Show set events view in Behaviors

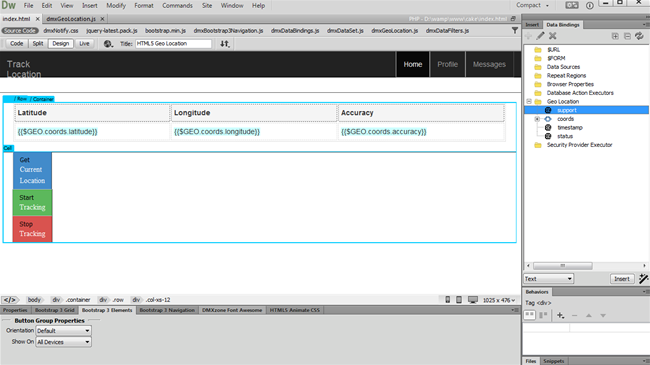(x=529, y=315)
